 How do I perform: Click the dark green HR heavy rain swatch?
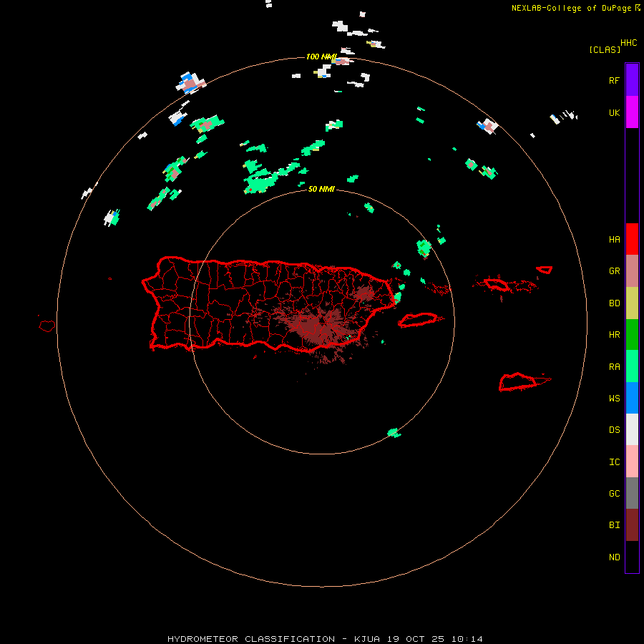coord(632,334)
